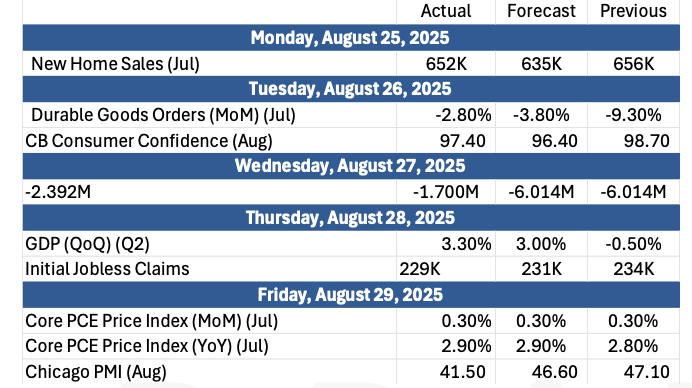The height and width of the screenshot is (388, 692).
Task: Click Core PCE Price Index (YoY) (Jul) cell
Action: pos(210,346)
